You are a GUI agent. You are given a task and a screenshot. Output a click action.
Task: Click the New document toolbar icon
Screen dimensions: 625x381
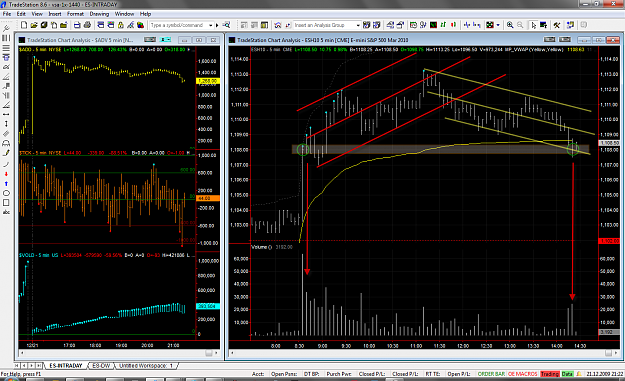(x=24, y=25)
